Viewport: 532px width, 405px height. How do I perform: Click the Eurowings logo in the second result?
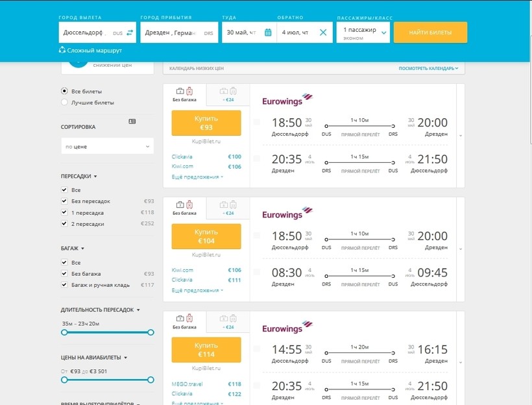tap(287, 214)
